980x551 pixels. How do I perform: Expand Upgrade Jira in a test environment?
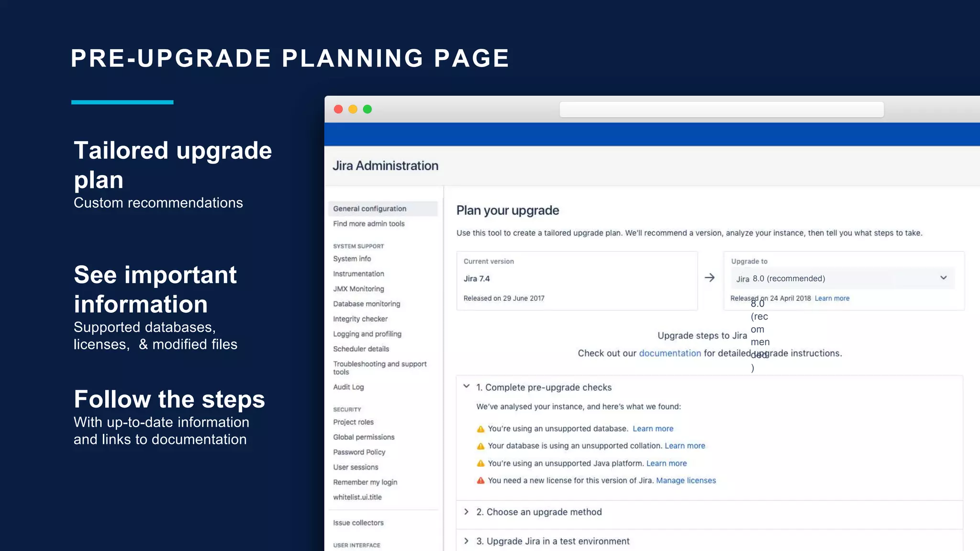pyautogui.click(x=467, y=541)
